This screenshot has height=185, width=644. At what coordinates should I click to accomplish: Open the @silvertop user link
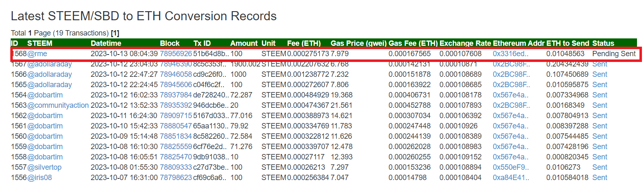pyautogui.click(x=45, y=167)
